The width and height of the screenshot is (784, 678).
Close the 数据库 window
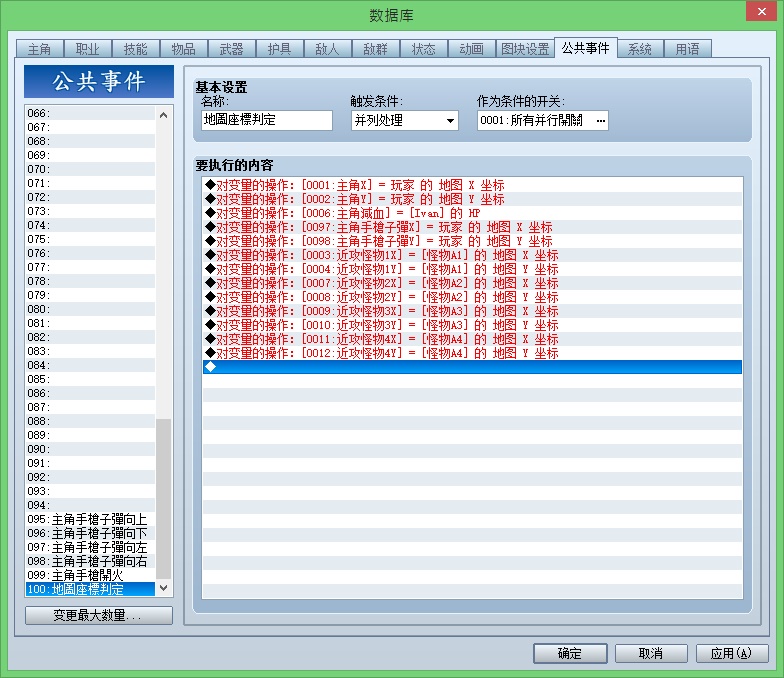pos(762,11)
